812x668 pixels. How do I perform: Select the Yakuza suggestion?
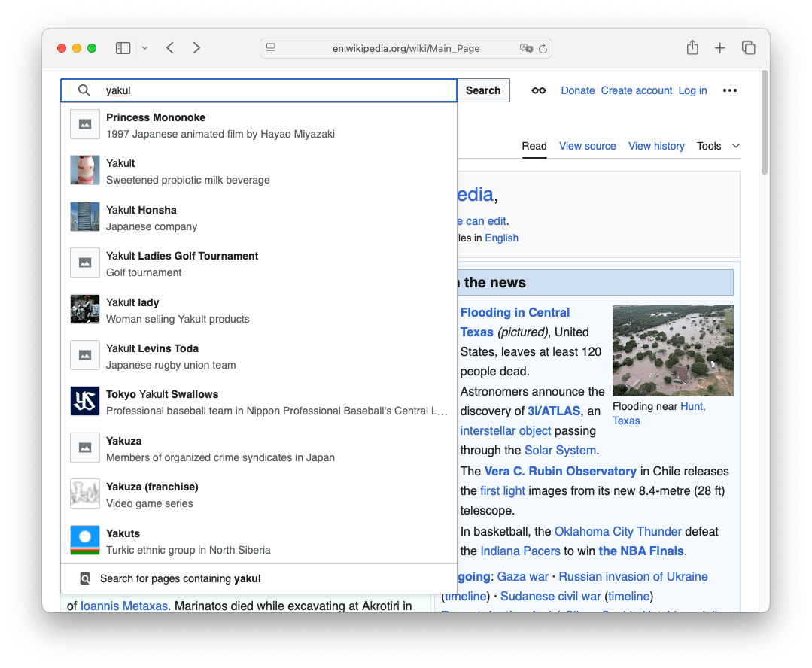pyautogui.click(x=259, y=449)
